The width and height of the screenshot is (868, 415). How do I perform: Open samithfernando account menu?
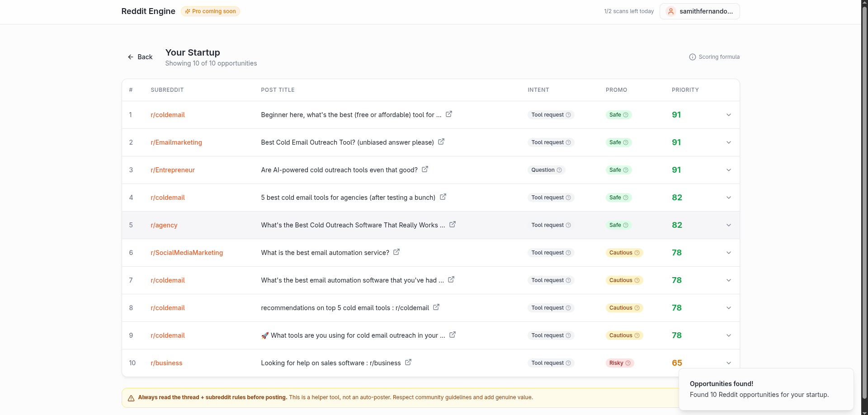pyautogui.click(x=705, y=11)
